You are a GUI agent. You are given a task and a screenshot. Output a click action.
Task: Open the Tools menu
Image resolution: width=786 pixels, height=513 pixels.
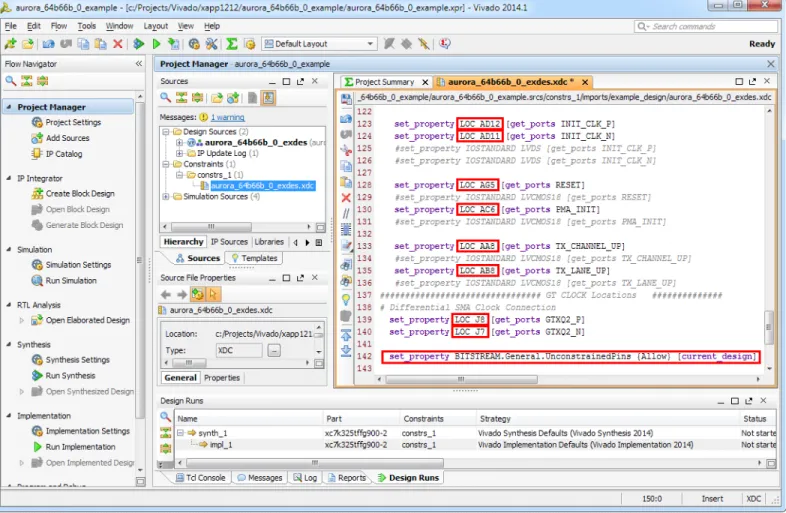tap(86, 26)
